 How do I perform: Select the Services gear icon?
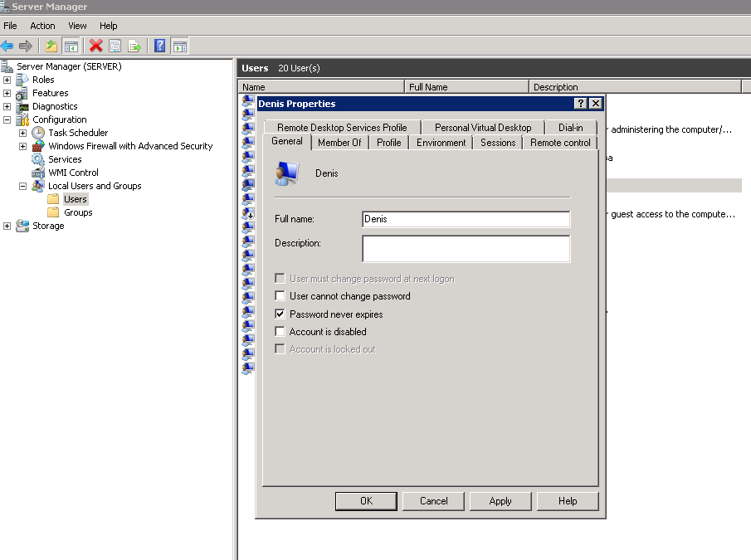click(x=38, y=159)
